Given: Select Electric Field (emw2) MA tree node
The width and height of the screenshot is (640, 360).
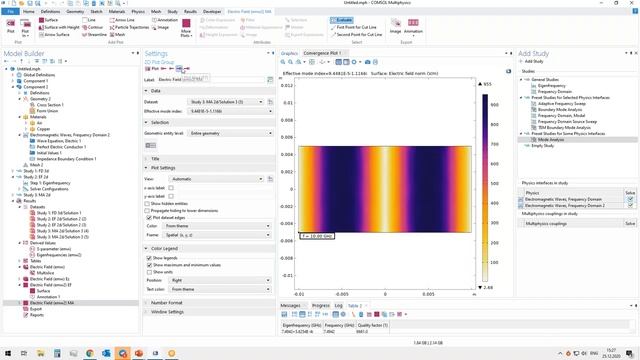Looking at the screenshot, I should pos(52,303).
